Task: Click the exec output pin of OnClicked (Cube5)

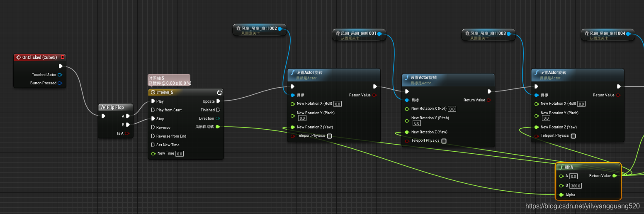Action: pos(61,66)
